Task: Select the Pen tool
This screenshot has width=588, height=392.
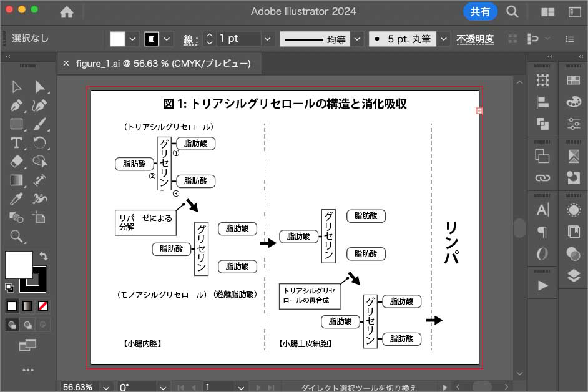Action: tap(16, 105)
